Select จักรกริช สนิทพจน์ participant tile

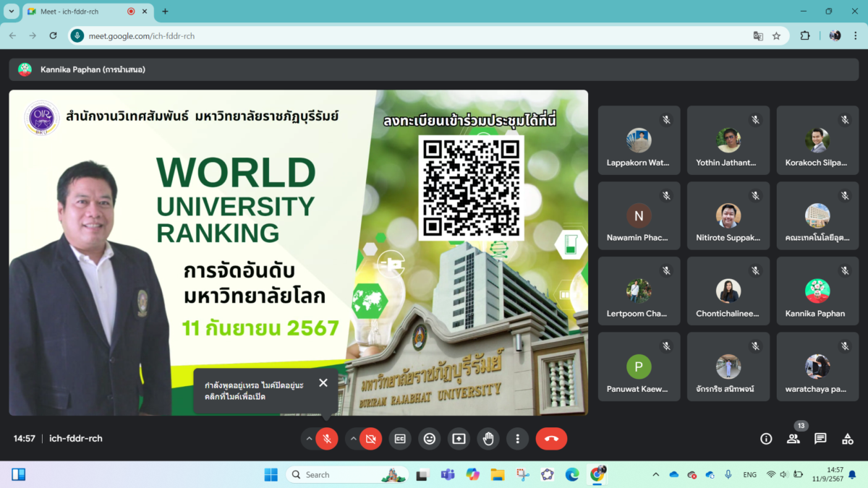coord(728,367)
